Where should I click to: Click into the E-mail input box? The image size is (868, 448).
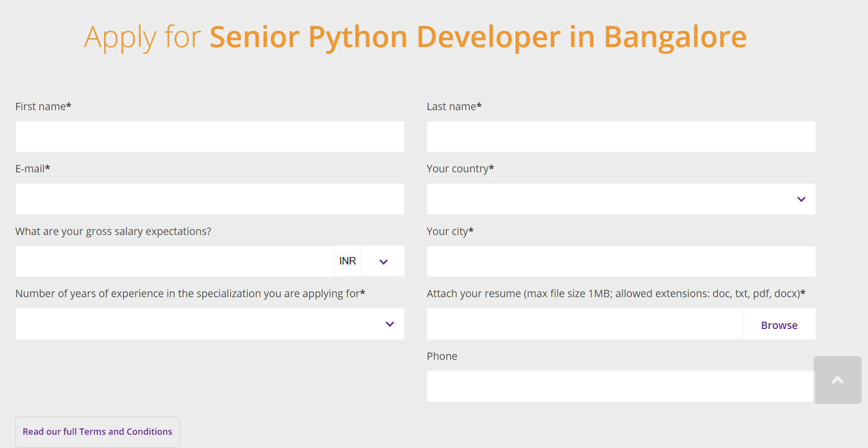click(210, 199)
